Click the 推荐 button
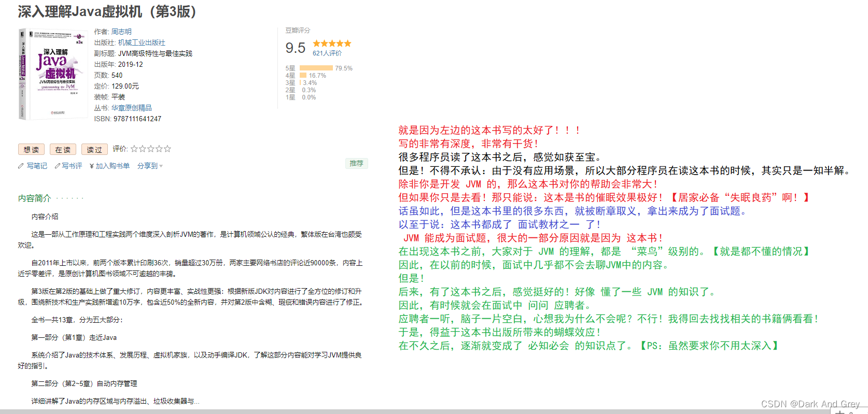This screenshot has height=414, width=868. tap(356, 163)
